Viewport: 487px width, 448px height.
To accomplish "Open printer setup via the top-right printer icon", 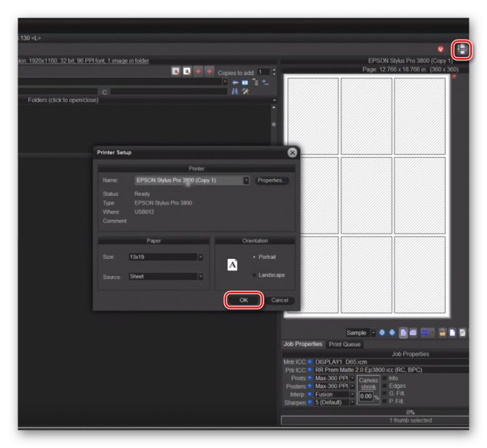I will pos(462,49).
